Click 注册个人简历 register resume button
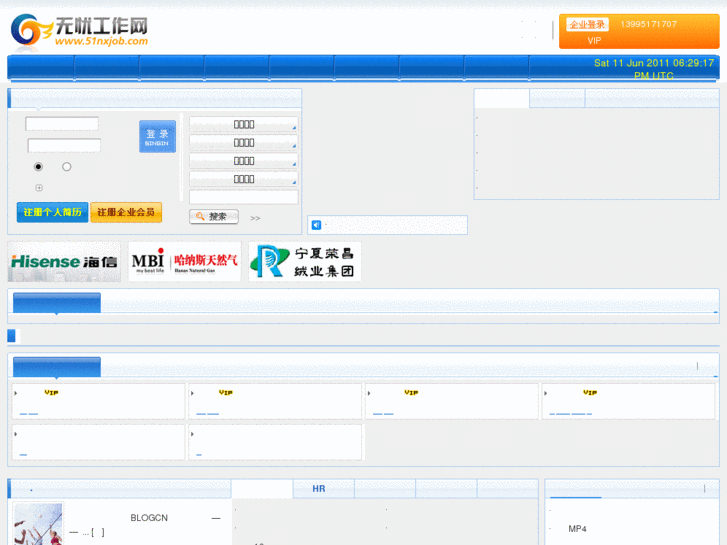Screen dimensions: 727x545 (52, 212)
